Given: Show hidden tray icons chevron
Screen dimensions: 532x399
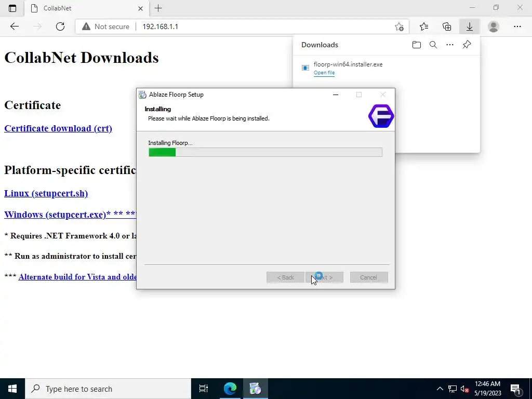Looking at the screenshot, I should (x=440, y=389).
